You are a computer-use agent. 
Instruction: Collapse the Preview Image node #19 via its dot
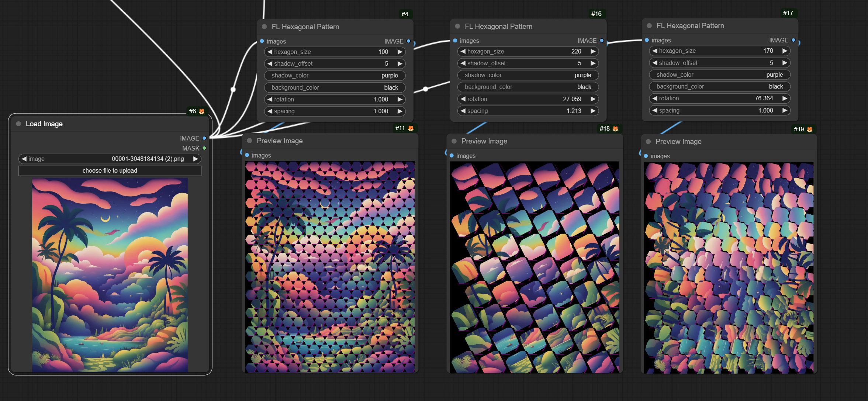[648, 142]
